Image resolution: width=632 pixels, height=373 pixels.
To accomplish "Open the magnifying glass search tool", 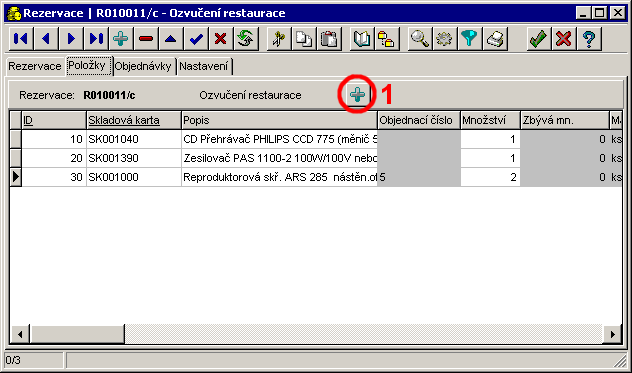I will (420, 39).
